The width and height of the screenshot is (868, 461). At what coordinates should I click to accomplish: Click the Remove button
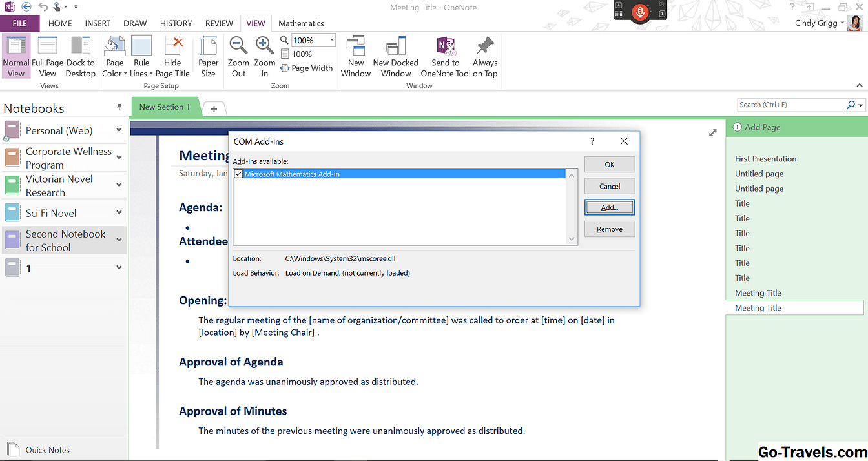[610, 229]
